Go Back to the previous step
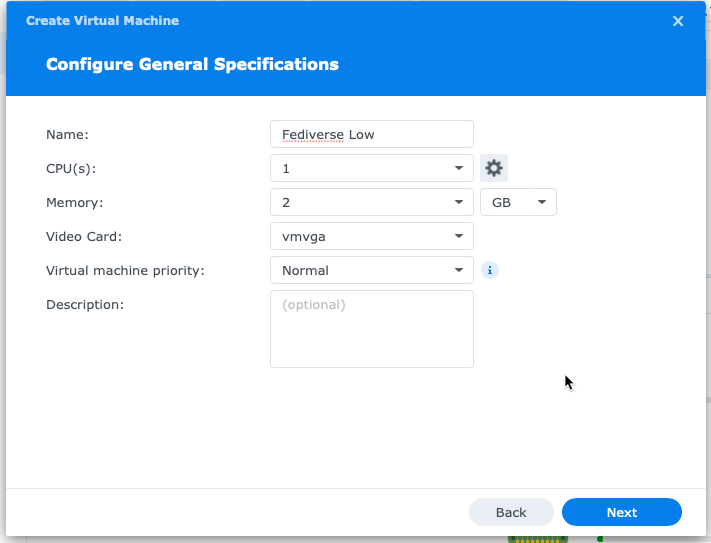This screenshot has height=543, width=711. 511,512
